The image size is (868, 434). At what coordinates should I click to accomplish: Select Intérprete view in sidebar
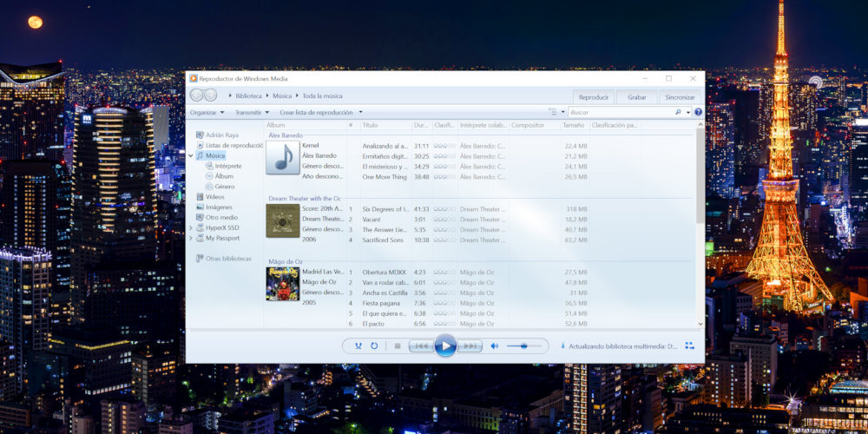coord(223,166)
